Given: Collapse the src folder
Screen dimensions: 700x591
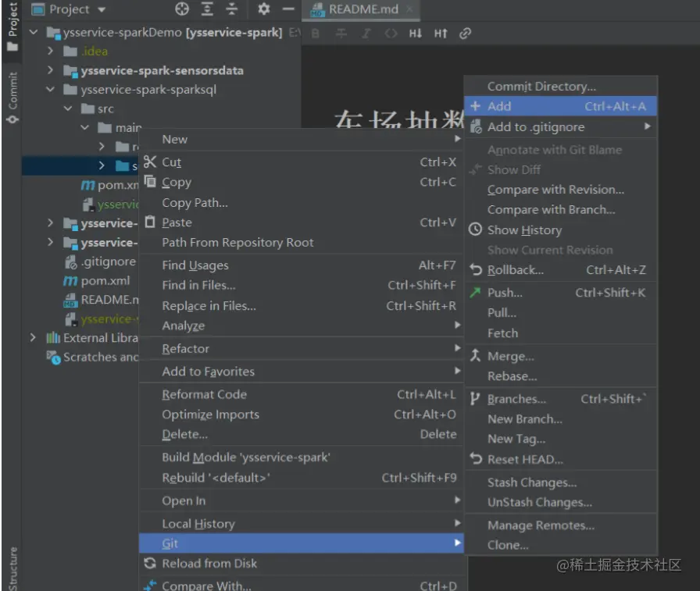Looking at the screenshot, I should [x=68, y=109].
